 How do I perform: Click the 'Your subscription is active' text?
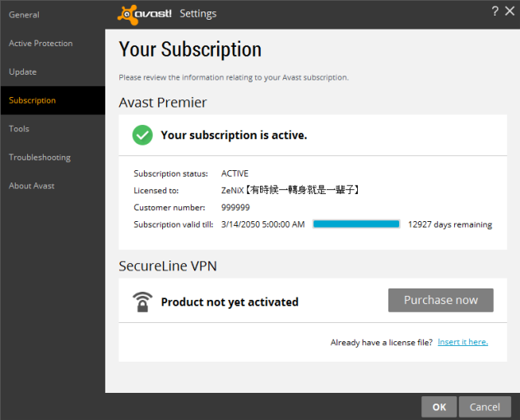(234, 135)
